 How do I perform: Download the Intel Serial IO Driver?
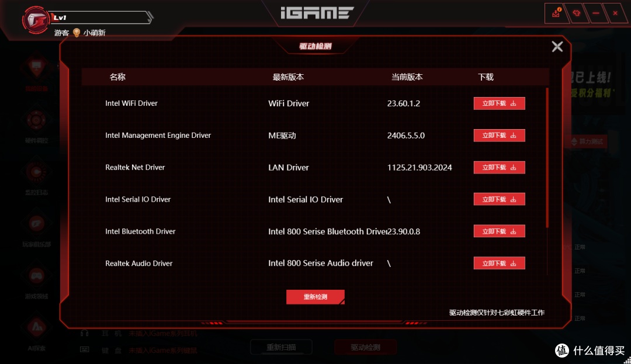(x=499, y=199)
